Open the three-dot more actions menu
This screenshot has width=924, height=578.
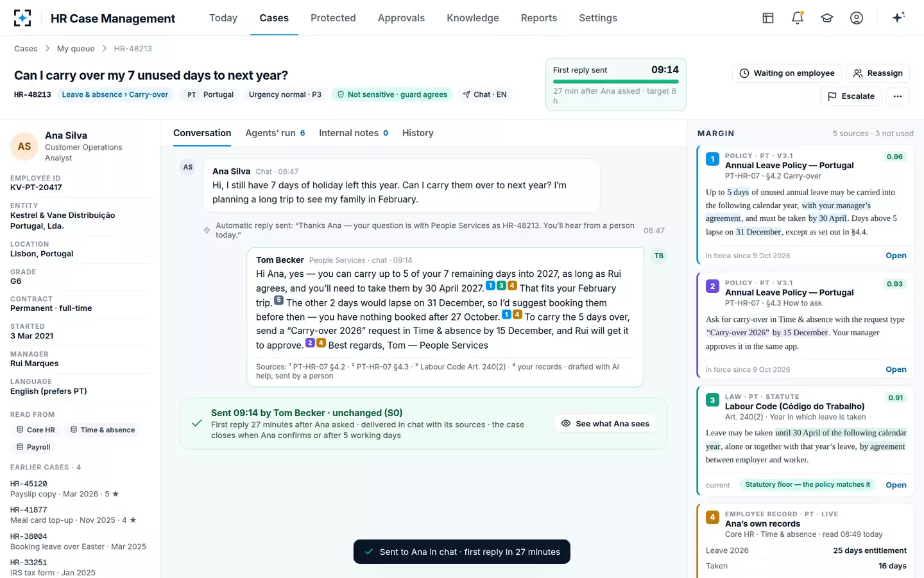click(898, 96)
